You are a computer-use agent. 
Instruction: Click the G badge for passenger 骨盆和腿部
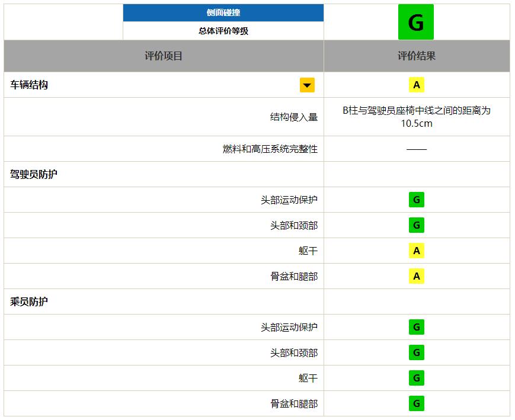(417, 403)
